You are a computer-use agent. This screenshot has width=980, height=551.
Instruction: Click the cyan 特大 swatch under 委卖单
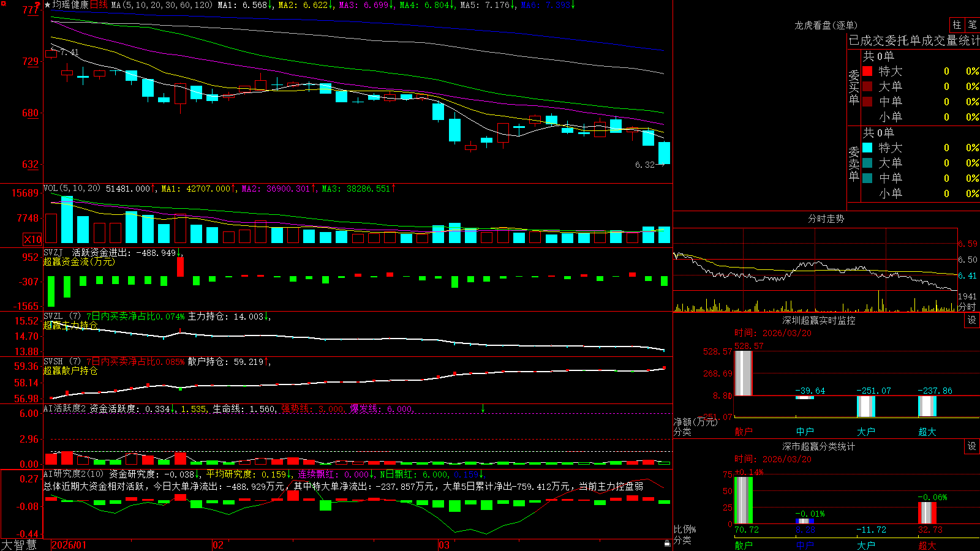tap(867, 148)
